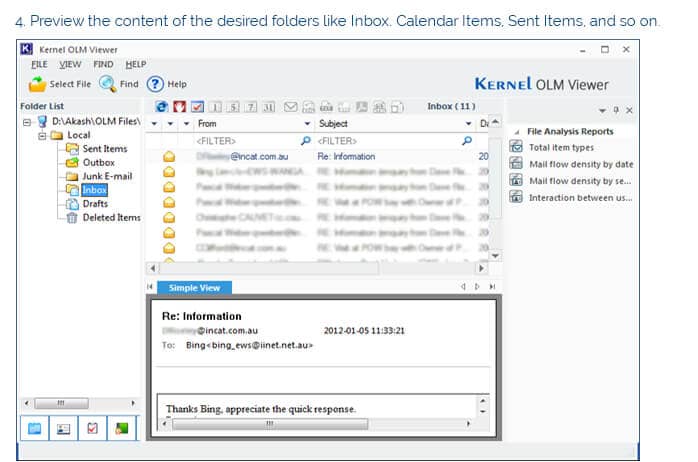The image size is (698, 462).
Task: Select the Inbox folder
Action: 94,190
